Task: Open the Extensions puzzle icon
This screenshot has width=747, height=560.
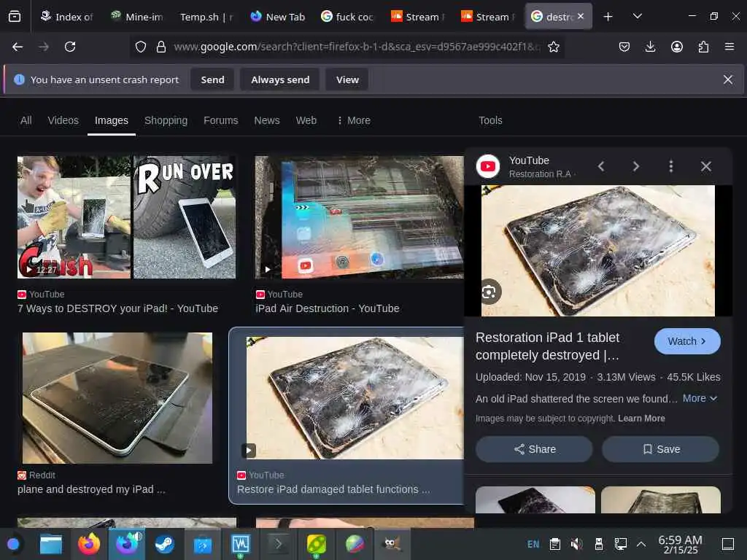Action: 703,47
